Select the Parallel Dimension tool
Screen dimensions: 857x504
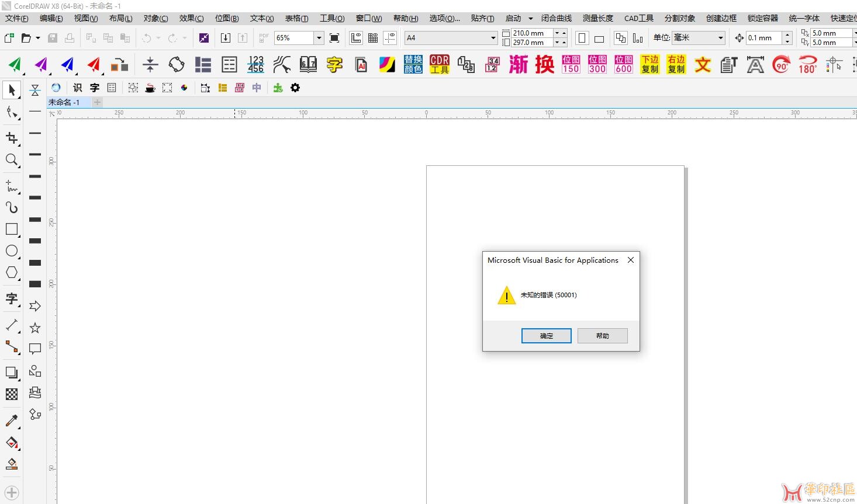tap(12, 325)
